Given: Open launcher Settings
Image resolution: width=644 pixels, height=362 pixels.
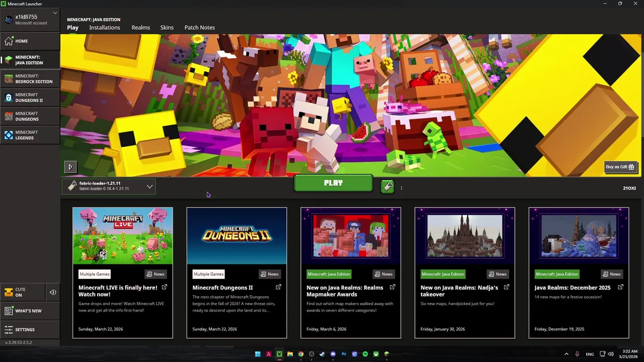Looking at the screenshot, I should (30, 329).
